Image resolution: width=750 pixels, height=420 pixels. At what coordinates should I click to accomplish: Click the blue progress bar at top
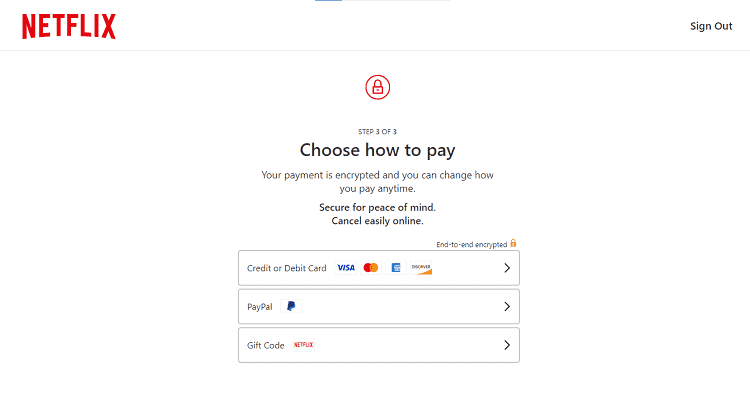328,0
